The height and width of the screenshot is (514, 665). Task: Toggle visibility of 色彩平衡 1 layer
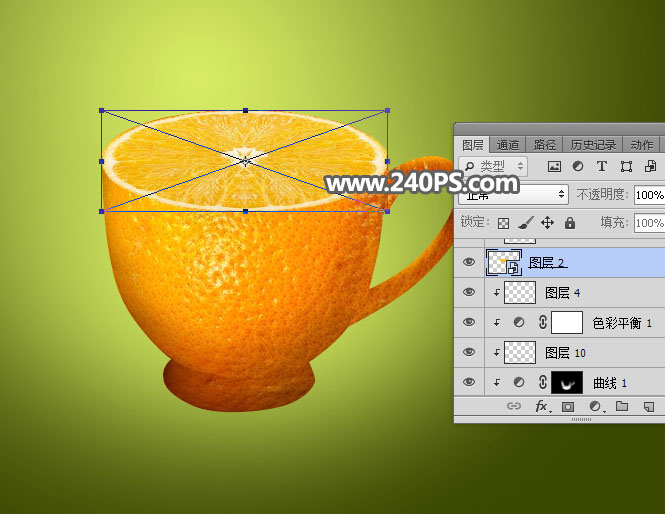coord(469,322)
